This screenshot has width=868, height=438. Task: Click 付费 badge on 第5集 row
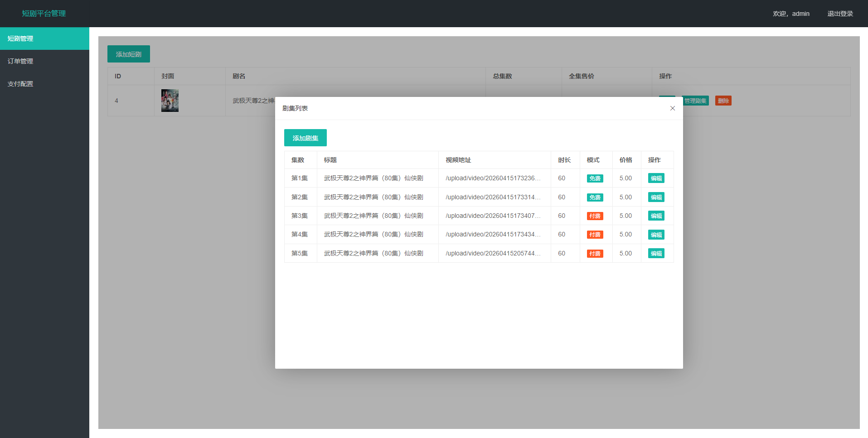[595, 254]
